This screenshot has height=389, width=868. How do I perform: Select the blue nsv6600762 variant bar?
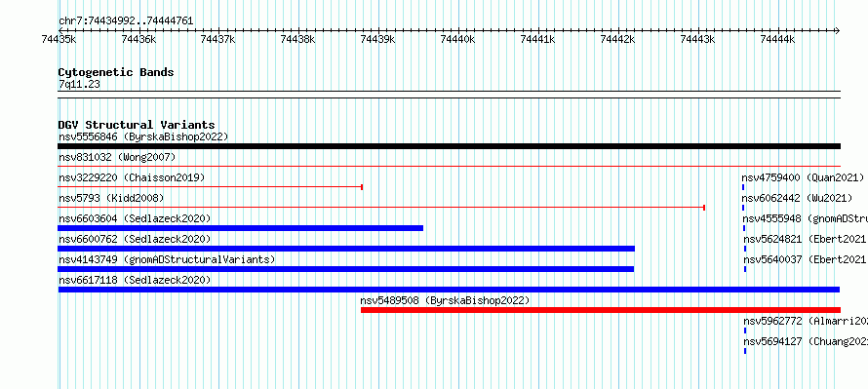coord(346,249)
